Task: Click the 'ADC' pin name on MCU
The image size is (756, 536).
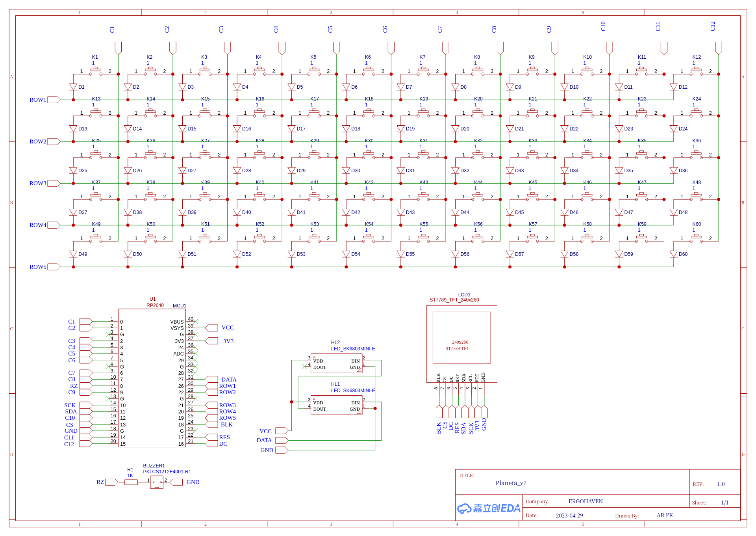Action: (x=178, y=354)
